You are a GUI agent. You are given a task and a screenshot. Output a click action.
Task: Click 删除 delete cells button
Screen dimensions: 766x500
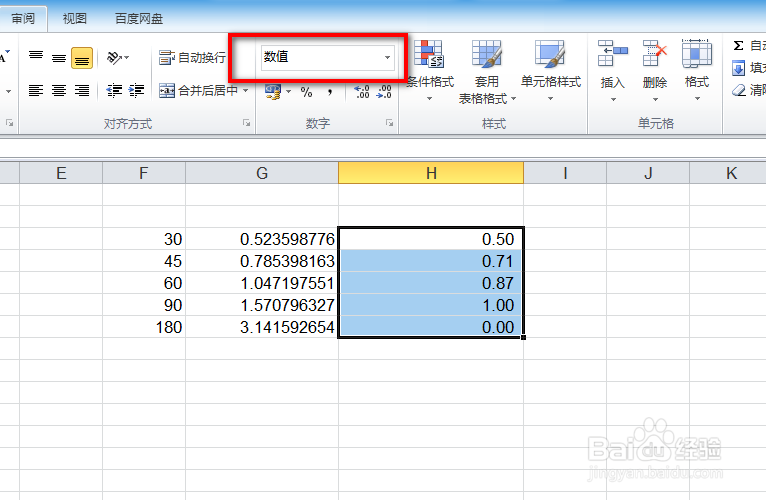pos(655,71)
